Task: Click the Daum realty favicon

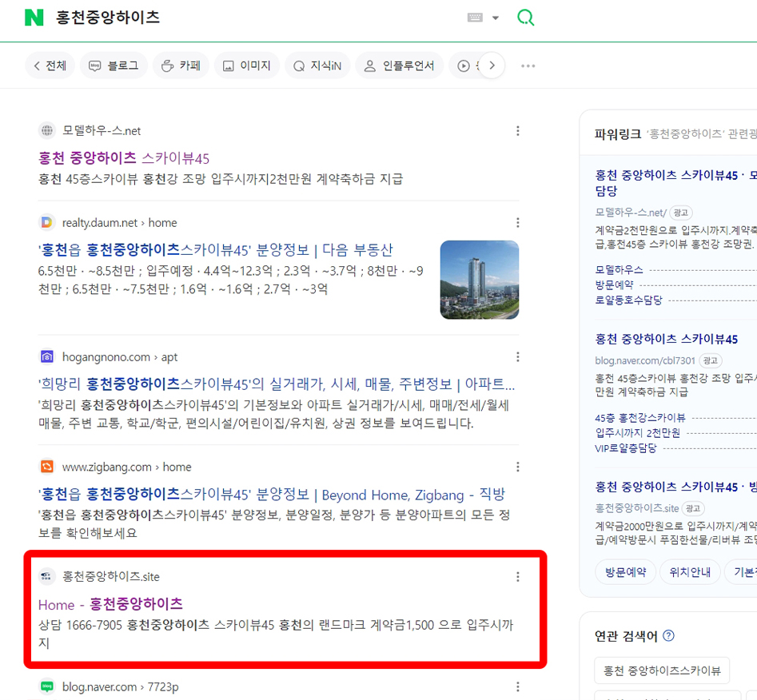Action: tap(47, 223)
